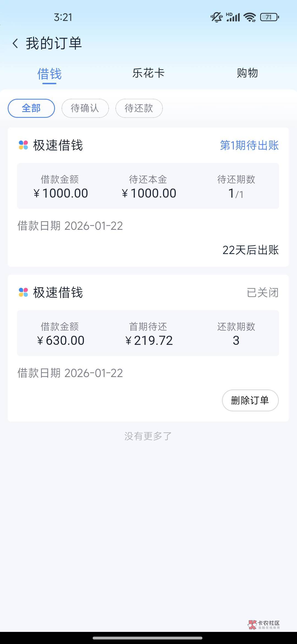
Task: Open the 购物 tab
Action: (x=247, y=73)
